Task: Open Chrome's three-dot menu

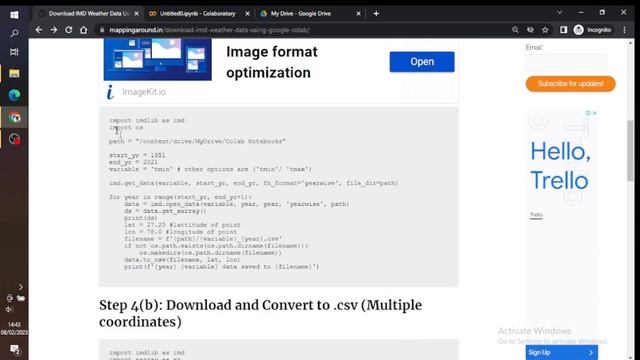Action: click(x=624, y=30)
